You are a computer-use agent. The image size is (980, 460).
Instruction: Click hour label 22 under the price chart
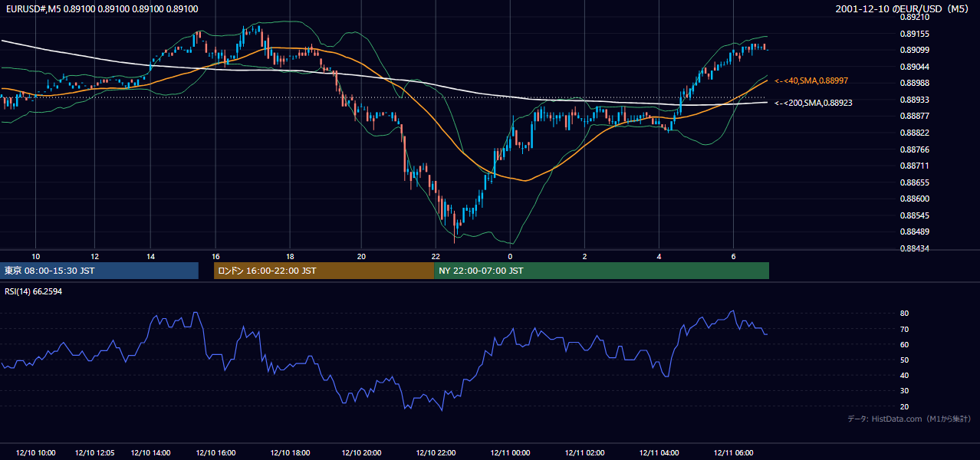[435, 256]
